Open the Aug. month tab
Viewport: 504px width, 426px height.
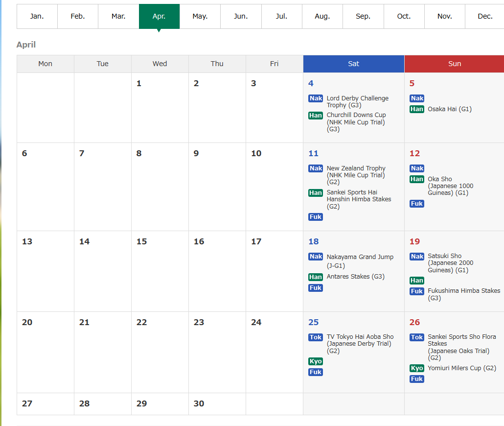(x=322, y=17)
